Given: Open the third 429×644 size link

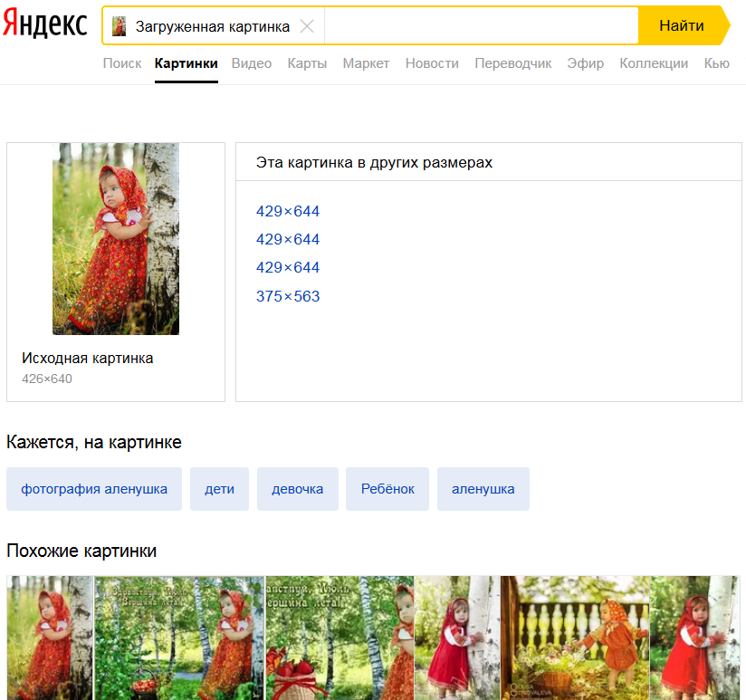Looking at the screenshot, I should click(288, 267).
